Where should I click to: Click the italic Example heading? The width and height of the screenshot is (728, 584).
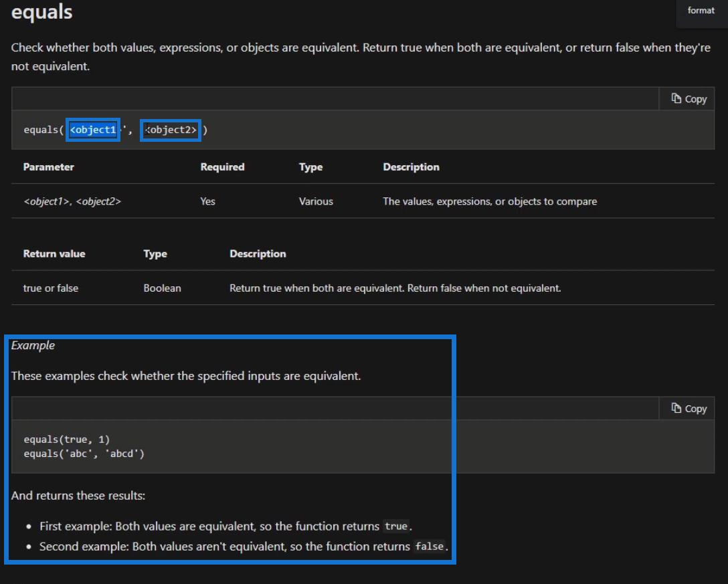pyautogui.click(x=33, y=346)
